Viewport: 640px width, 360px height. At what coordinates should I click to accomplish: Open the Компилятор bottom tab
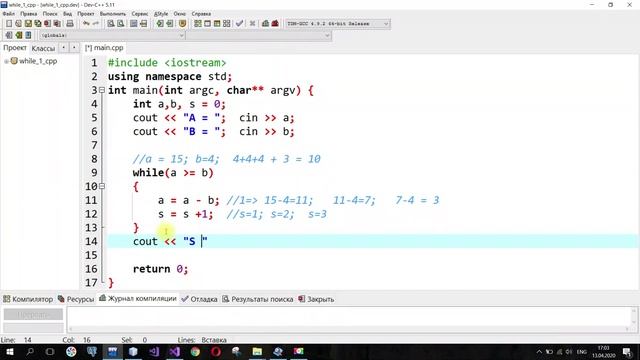[28, 299]
